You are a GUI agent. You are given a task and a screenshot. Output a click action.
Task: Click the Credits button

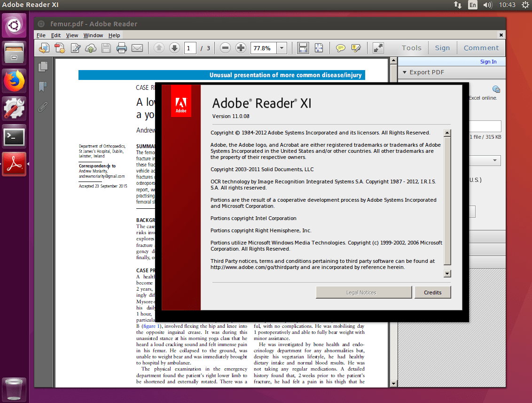[x=432, y=292]
